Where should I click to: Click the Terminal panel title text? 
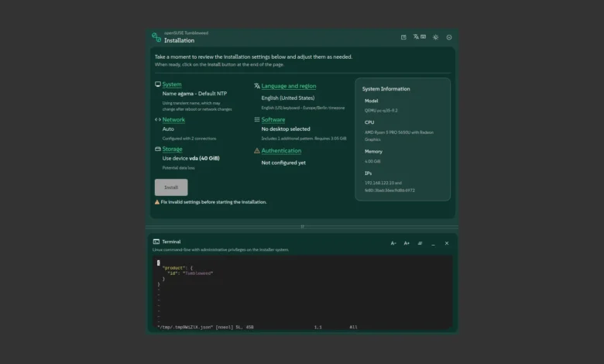point(171,242)
